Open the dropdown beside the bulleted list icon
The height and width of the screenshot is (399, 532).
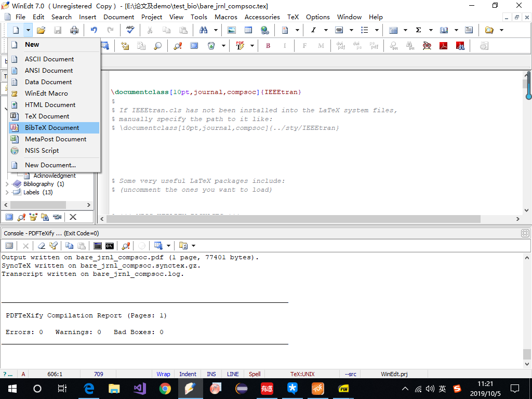377,30
